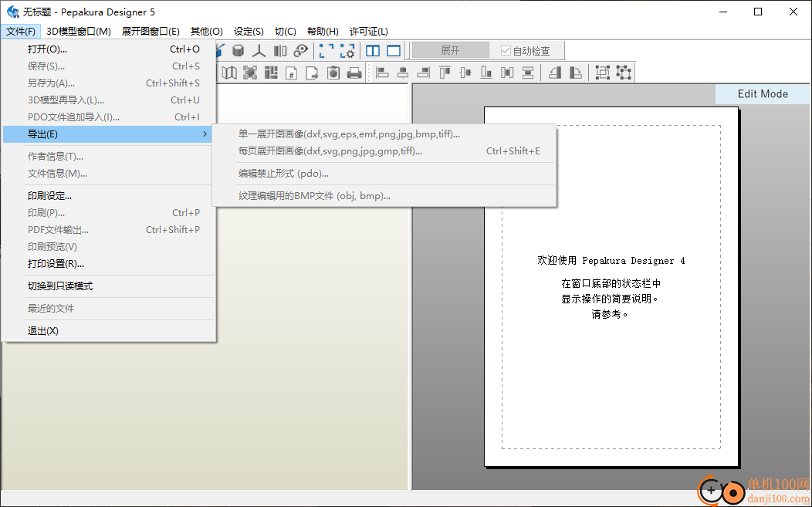Screen dimensions: 812x507
Task: Expand the 导出(E) submenu entry
Action: 108,134
